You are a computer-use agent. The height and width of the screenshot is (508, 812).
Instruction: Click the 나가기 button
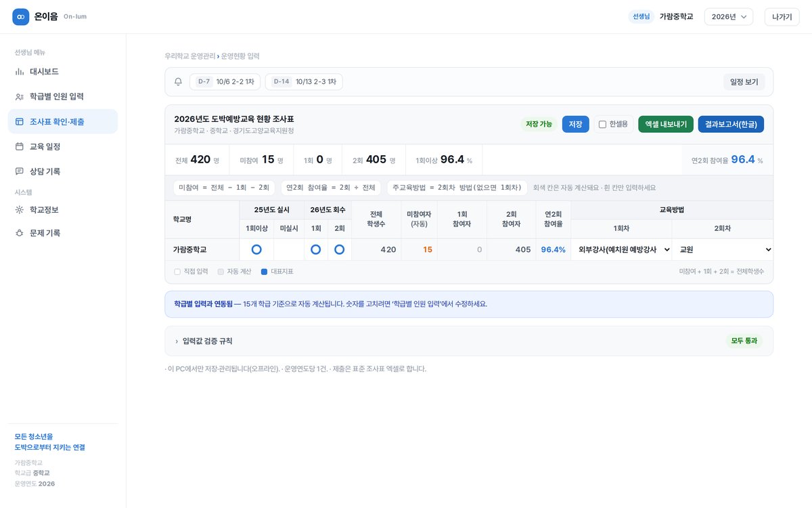[x=782, y=17]
